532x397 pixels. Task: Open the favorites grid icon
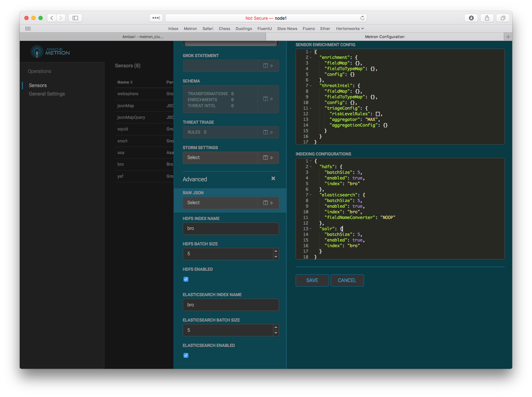tap(28, 29)
